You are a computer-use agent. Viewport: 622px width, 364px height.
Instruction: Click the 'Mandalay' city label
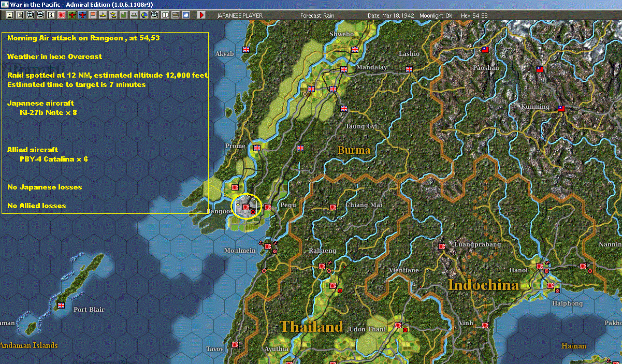click(372, 67)
